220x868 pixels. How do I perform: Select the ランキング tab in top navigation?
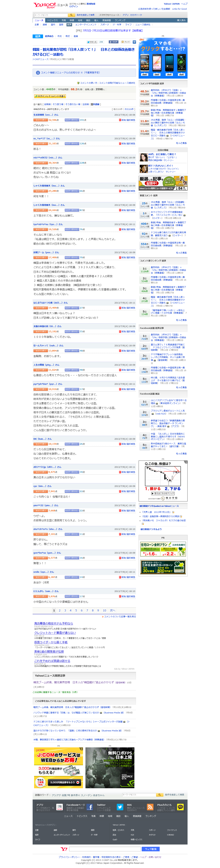(120, 20)
